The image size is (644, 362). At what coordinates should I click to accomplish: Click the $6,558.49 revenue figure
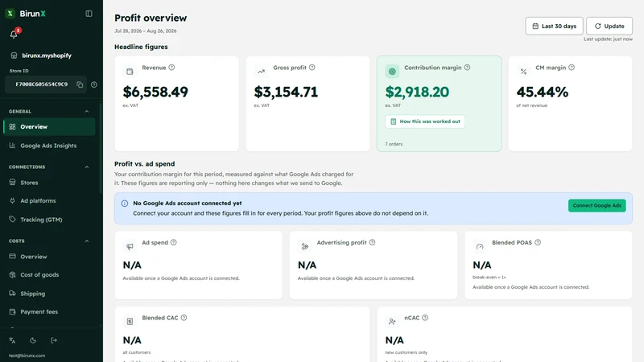pos(155,92)
